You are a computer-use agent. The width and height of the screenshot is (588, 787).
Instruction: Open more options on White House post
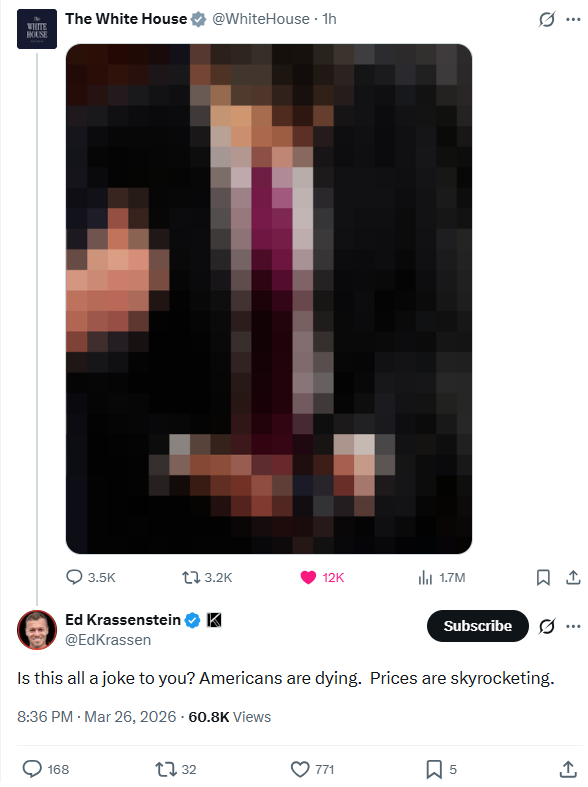[x=573, y=20]
